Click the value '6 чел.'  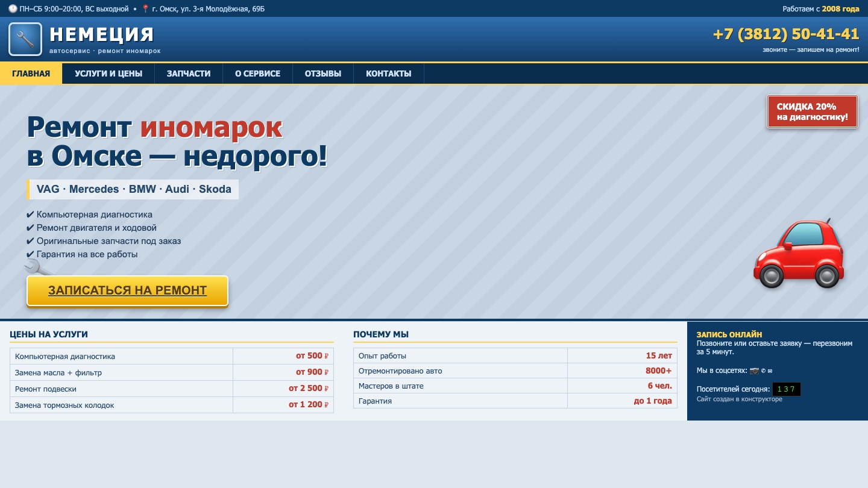click(660, 386)
